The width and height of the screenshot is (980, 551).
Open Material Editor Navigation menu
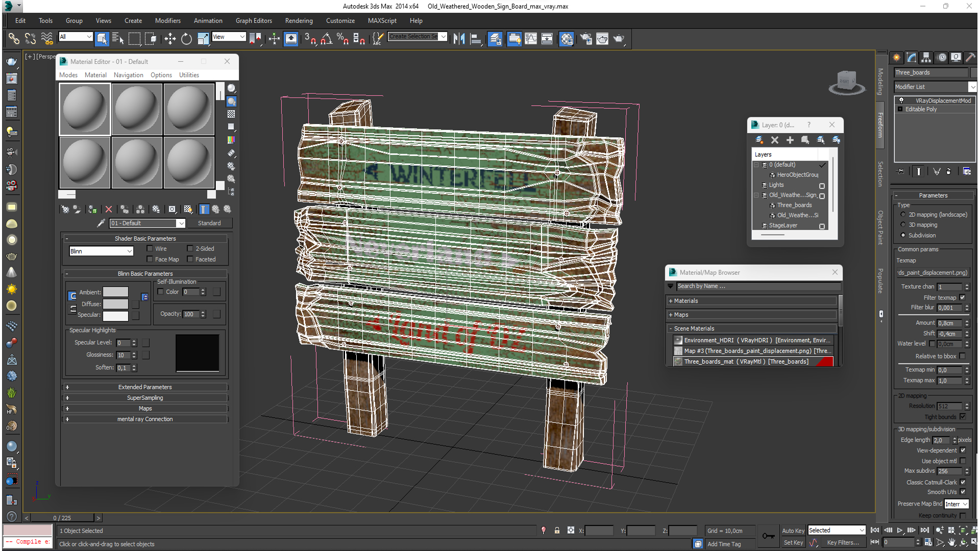[128, 75]
